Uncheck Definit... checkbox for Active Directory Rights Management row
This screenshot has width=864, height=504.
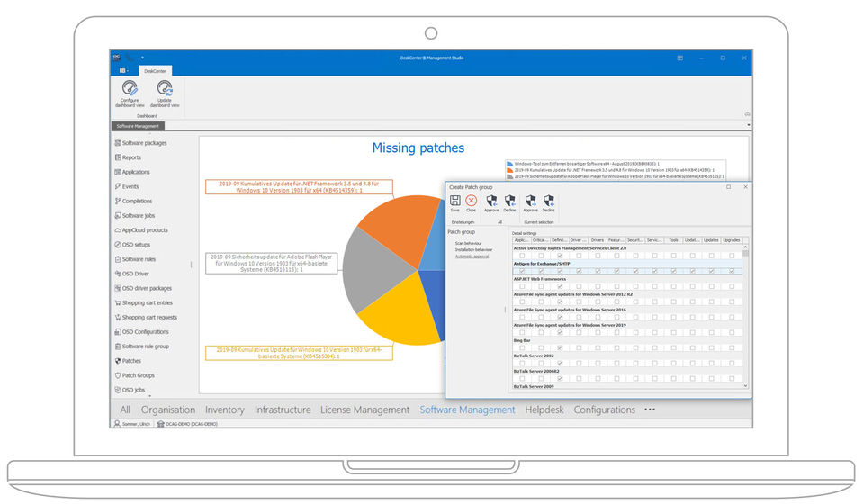point(560,256)
